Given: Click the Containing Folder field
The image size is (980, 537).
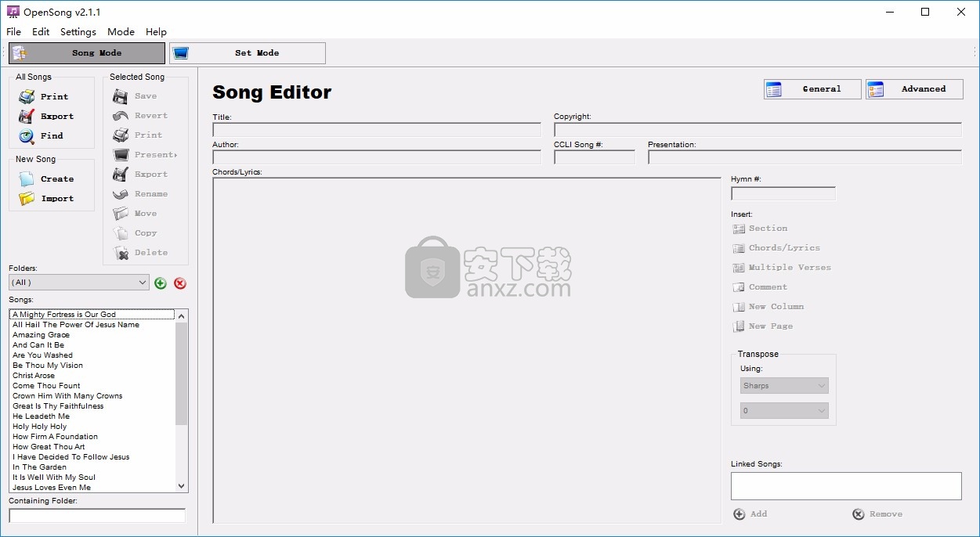Looking at the screenshot, I should coord(97,515).
